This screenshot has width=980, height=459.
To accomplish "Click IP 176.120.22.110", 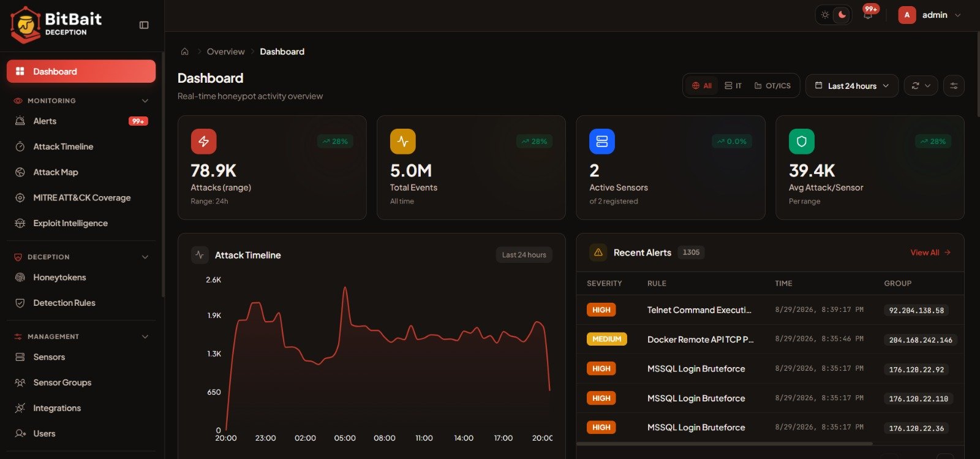I will (919, 399).
